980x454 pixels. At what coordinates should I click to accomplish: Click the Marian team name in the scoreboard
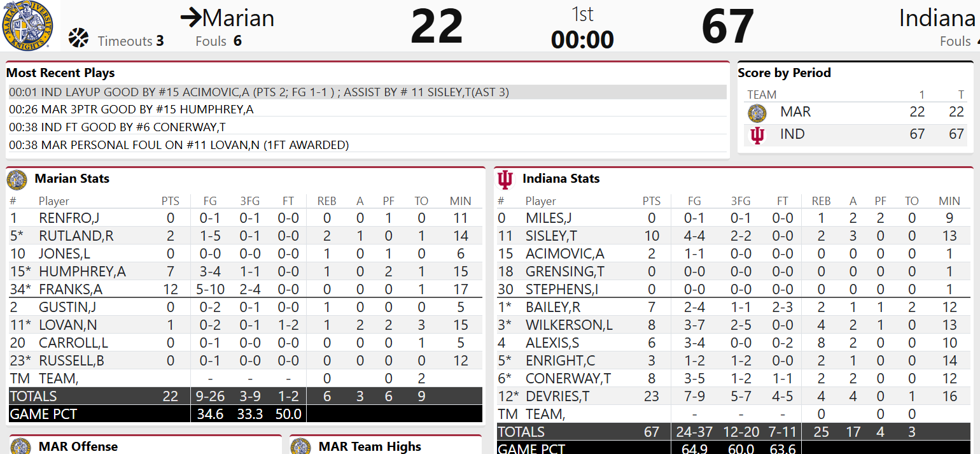pyautogui.click(x=238, y=18)
